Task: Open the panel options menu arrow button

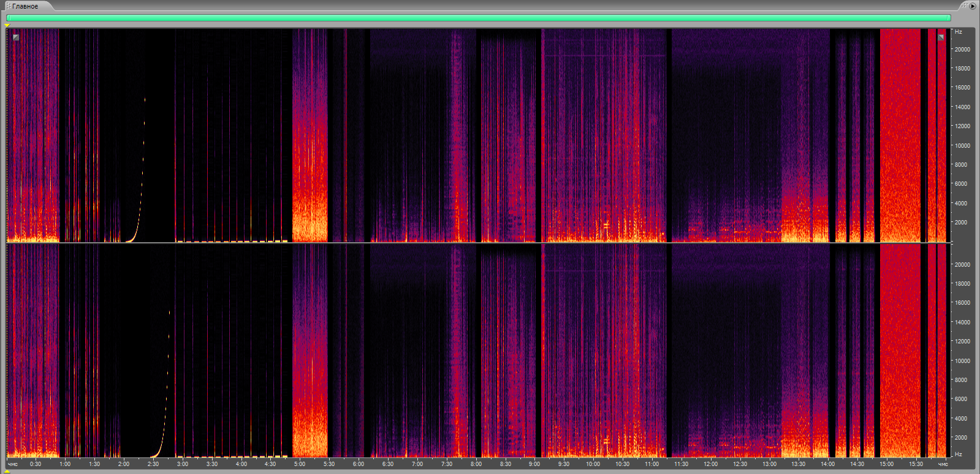Action: pos(973,6)
